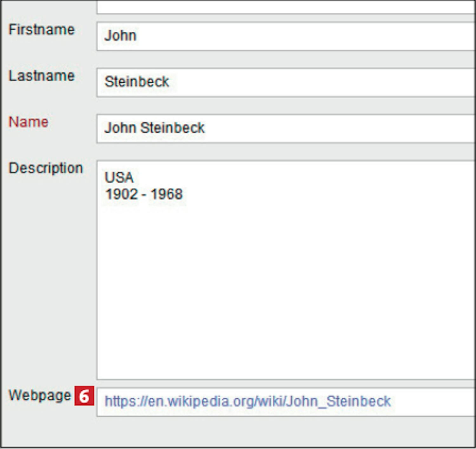This screenshot has width=476, height=449.
Task: Click the Firstname label
Action: pos(42,30)
